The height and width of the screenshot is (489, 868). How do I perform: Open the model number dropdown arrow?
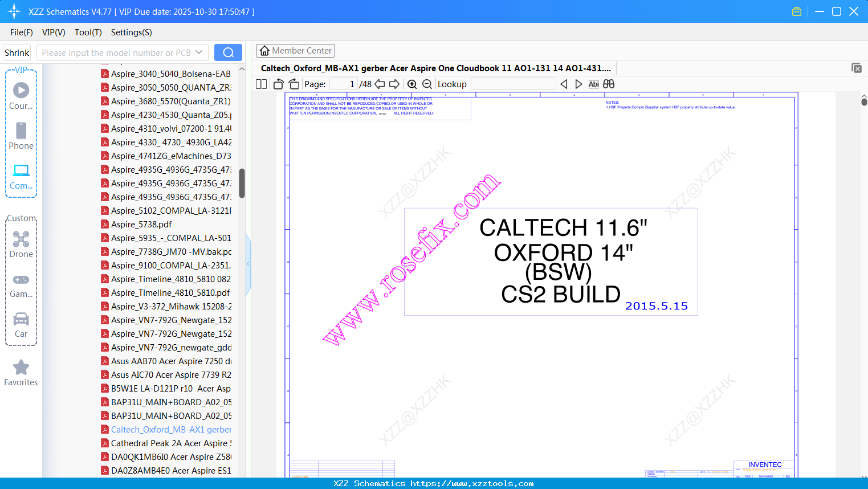point(199,52)
